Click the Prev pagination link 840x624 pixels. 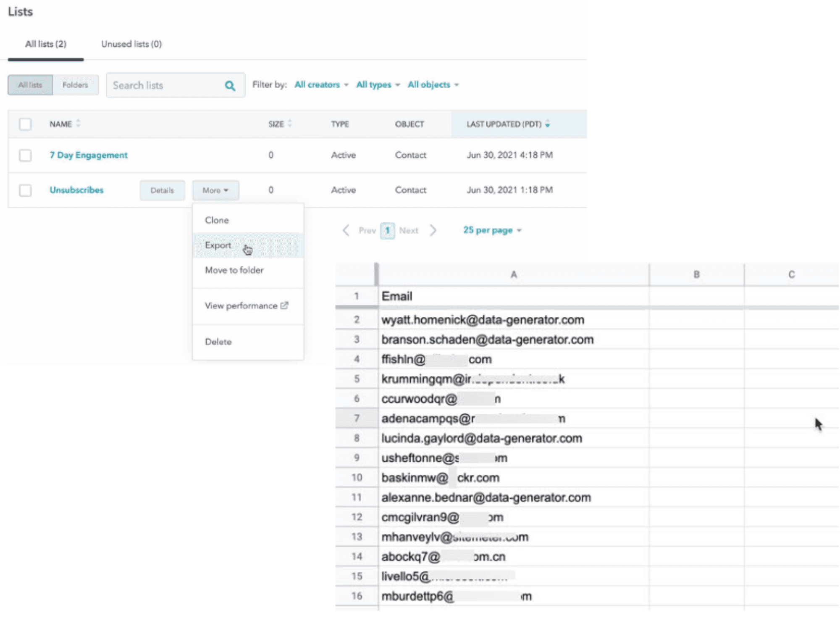(x=367, y=230)
